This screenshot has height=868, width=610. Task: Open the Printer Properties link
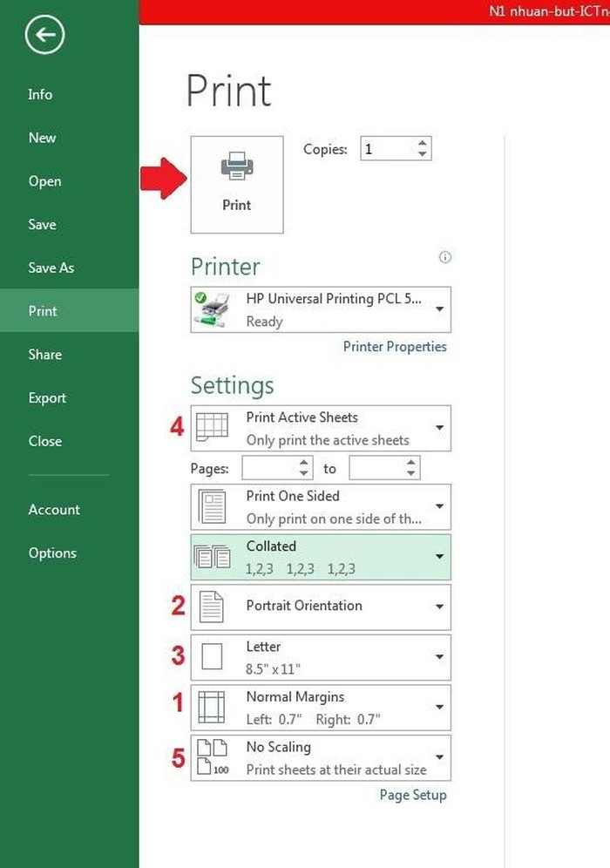coord(395,347)
